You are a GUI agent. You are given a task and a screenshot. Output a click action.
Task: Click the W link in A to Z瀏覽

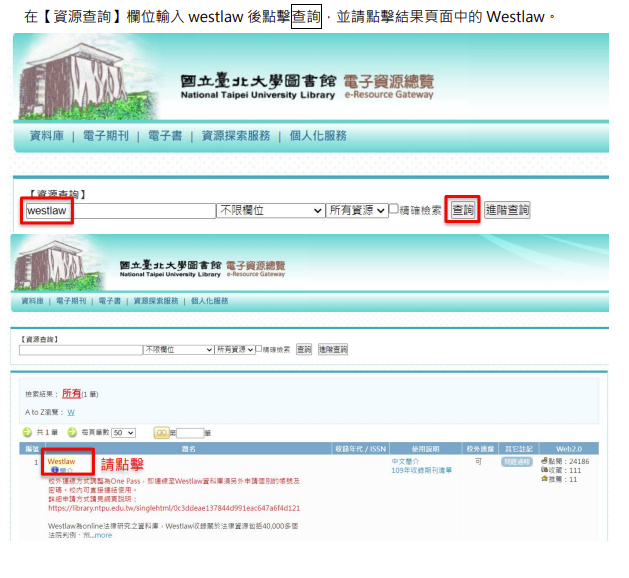tap(71, 412)
